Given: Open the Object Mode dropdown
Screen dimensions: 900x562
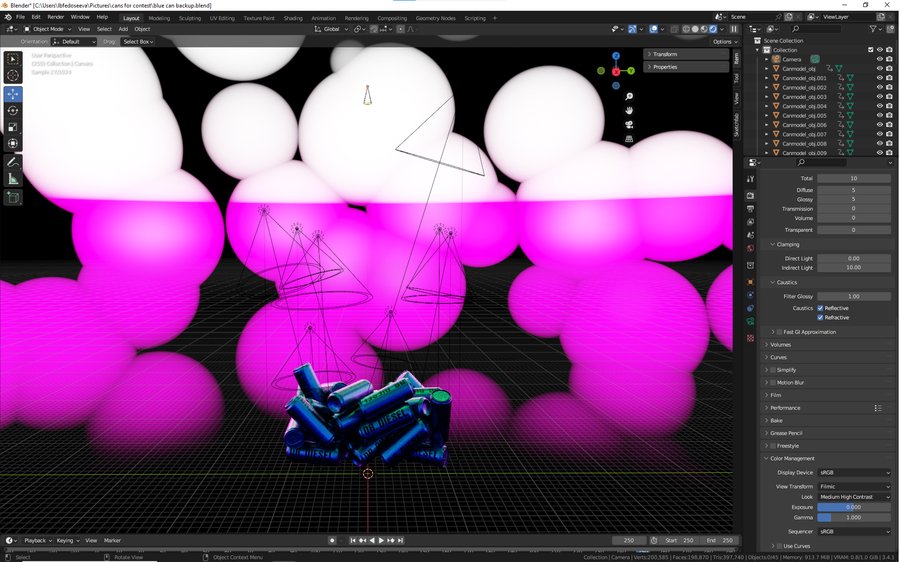Looking at the screenshot, I should (x=50, y=29).
